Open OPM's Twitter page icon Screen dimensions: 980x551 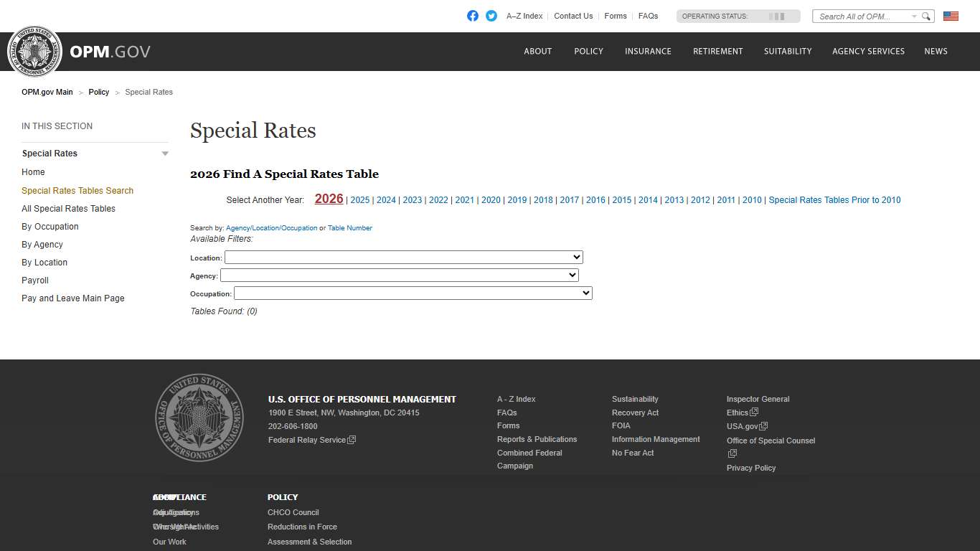click(x=491, y=15)
